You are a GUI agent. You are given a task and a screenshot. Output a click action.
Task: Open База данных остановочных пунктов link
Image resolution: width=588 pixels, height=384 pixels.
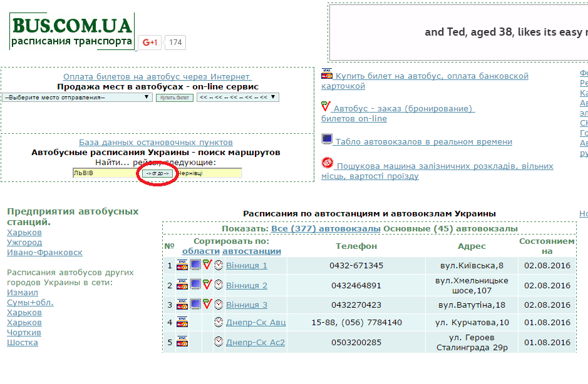pos(156,143)
